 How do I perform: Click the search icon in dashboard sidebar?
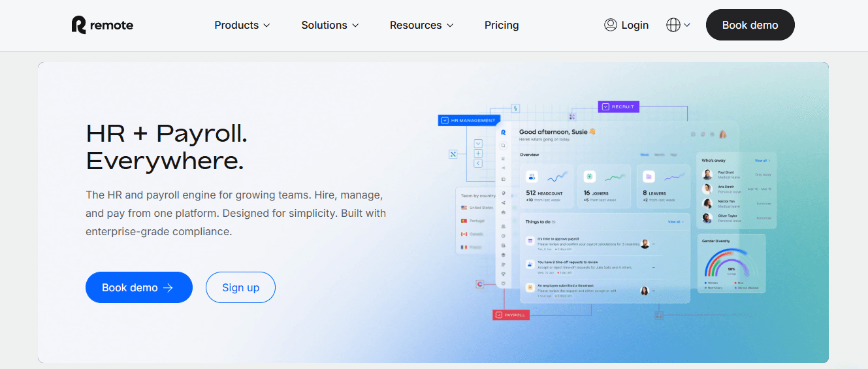pyautogui.click(x=503, y=146)
